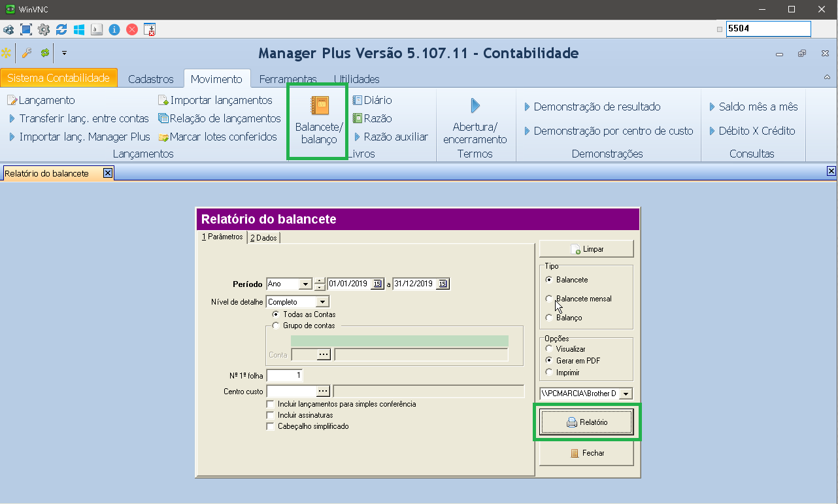Expand the Período dropdown
838x504 pixels.
[305, 284]
